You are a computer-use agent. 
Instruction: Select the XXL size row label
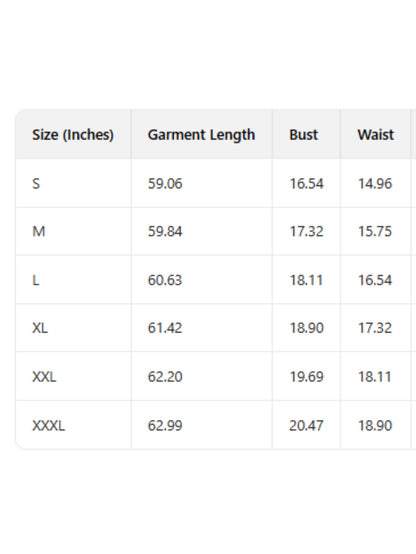[x=44, y=377]
